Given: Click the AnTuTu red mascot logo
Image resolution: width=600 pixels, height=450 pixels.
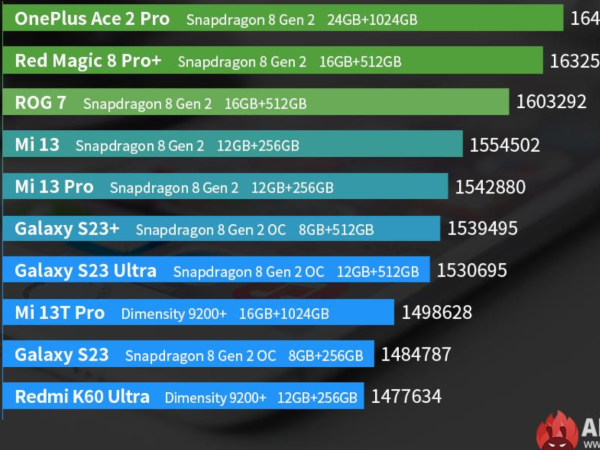Looking at the screenshot, I should pos(557,432).
